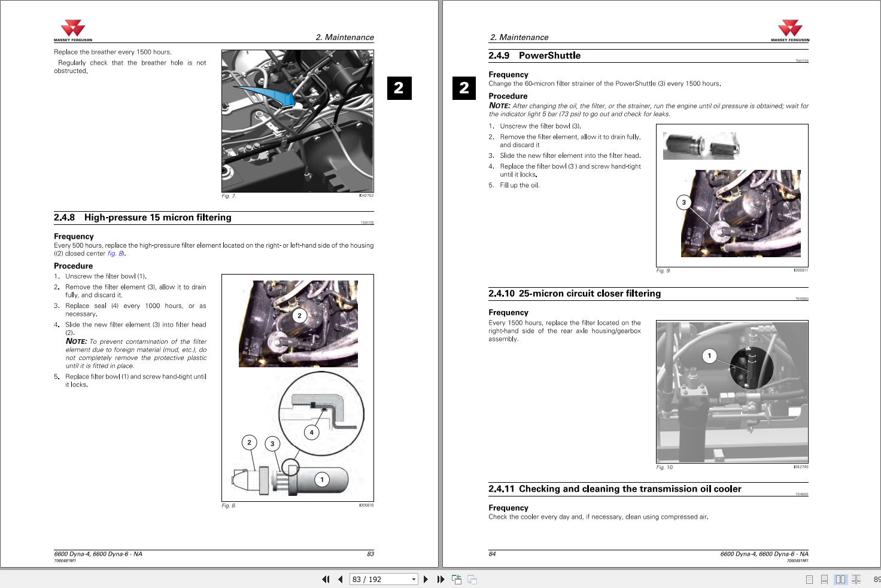Click the 2.4.8 High-pressure 15 micron filtering heading

[x=142, y=218]
